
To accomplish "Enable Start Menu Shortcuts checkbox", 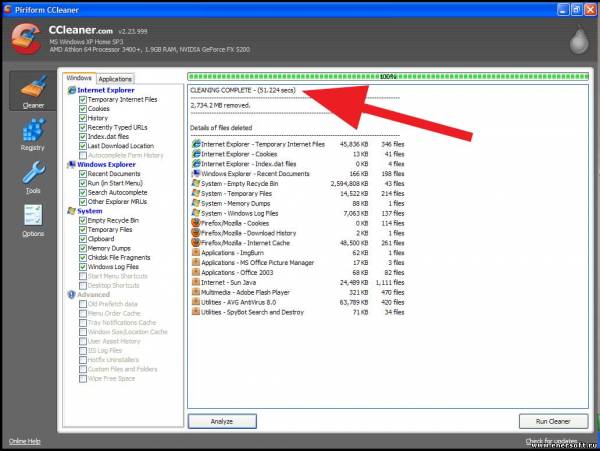I will click(83, 276).
